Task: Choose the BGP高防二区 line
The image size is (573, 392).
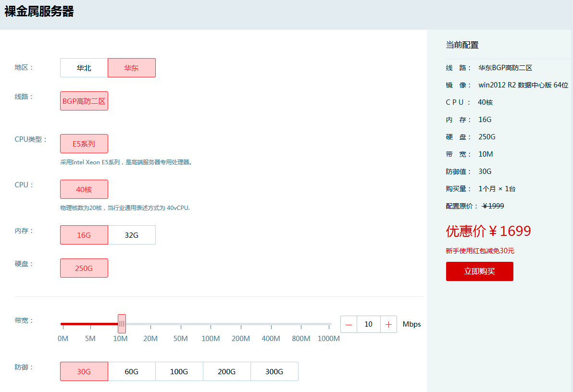Action: click(84, 101)
